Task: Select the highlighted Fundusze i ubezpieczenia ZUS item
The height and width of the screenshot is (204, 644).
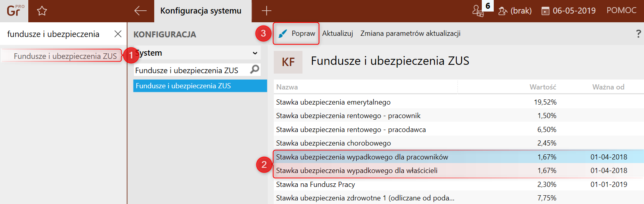Action: (200, 86)
